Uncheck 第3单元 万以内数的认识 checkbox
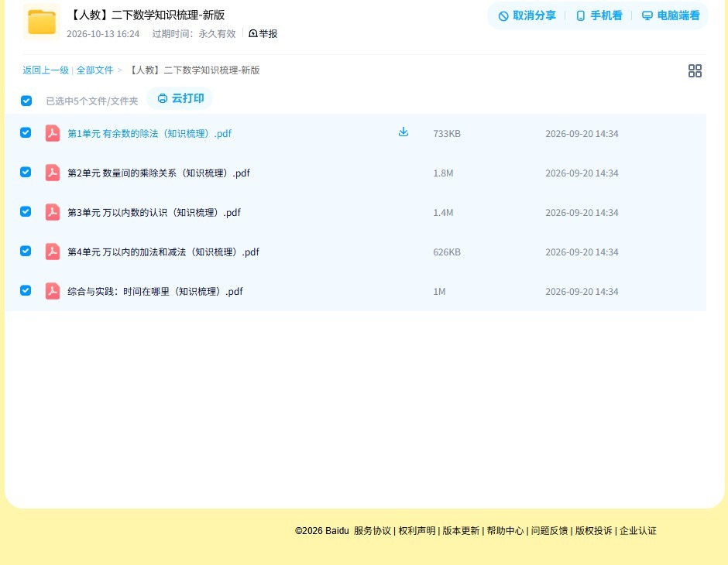The height and width of the screenshot is (565, 728). 26,211
